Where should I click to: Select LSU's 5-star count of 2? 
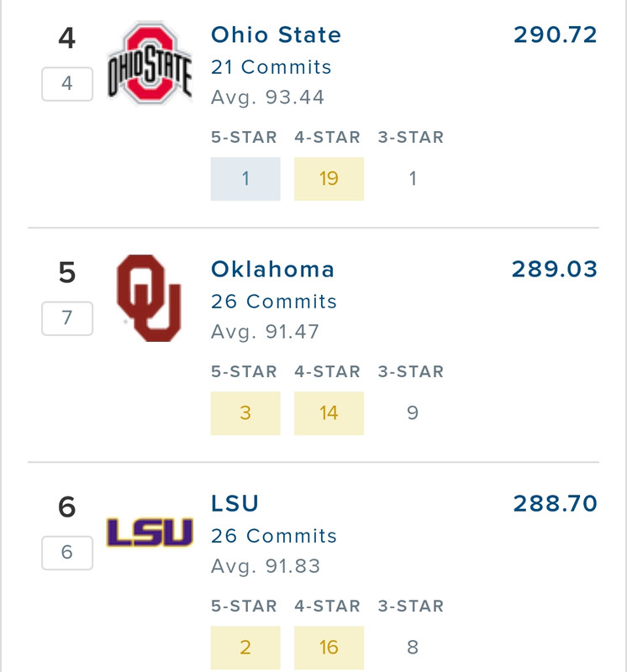click(x=245, y=648)
